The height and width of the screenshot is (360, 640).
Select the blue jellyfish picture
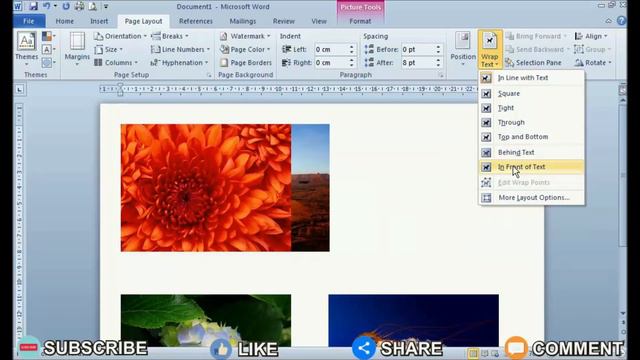pyautogui.click(x=413, y=320)
